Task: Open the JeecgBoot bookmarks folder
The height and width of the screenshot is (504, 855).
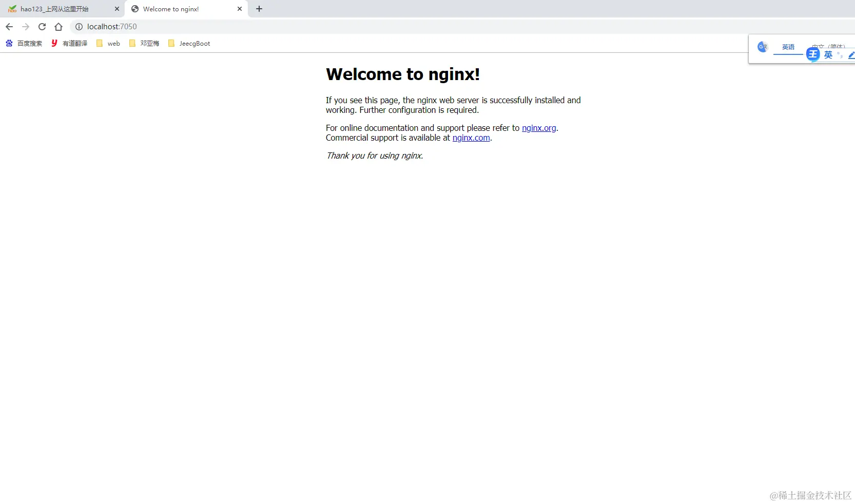Action: pos(189,44)
